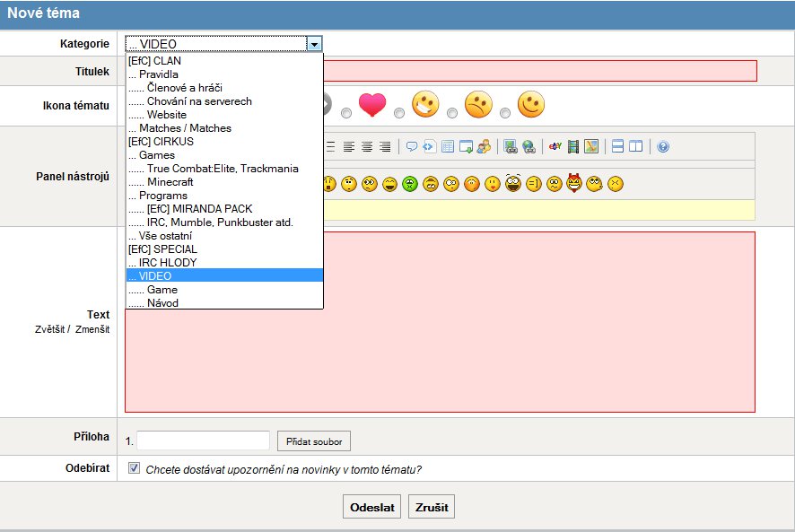
Task: Click the vertical split columns icon
Action: (x=636, y=146)
